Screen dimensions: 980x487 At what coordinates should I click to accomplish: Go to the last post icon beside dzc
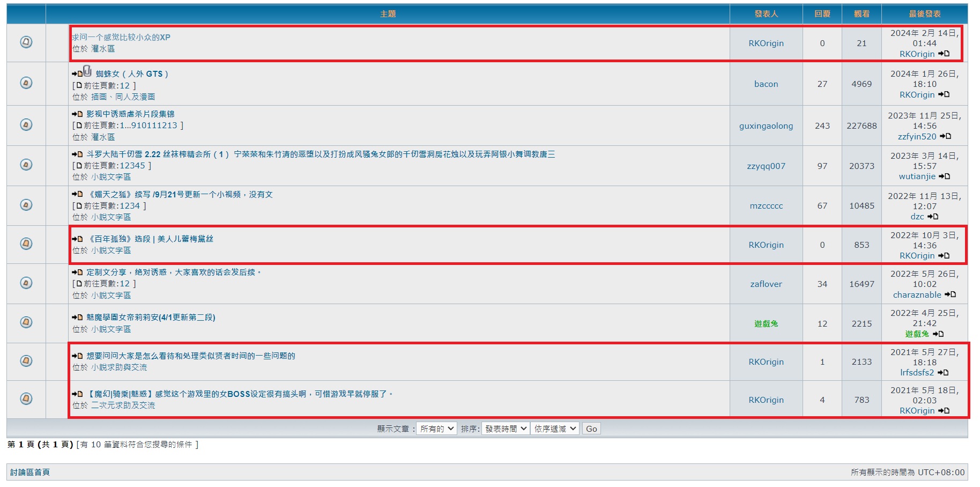[933, 217]
